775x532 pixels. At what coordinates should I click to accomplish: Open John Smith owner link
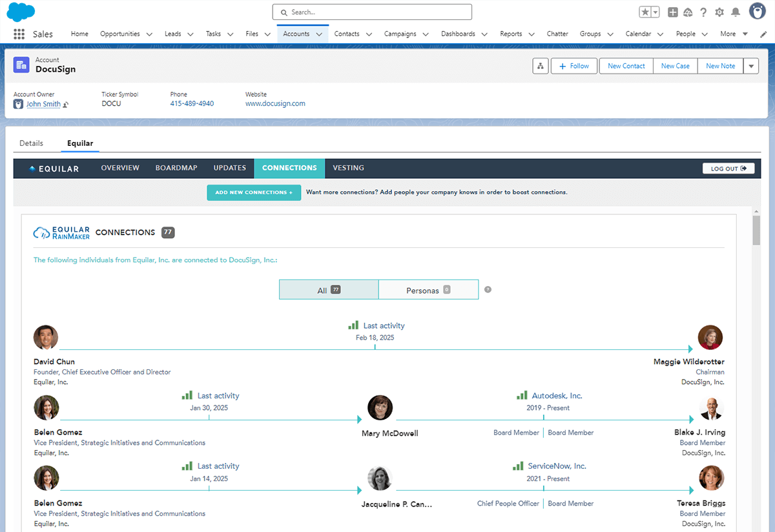click(x=43, y=104)
